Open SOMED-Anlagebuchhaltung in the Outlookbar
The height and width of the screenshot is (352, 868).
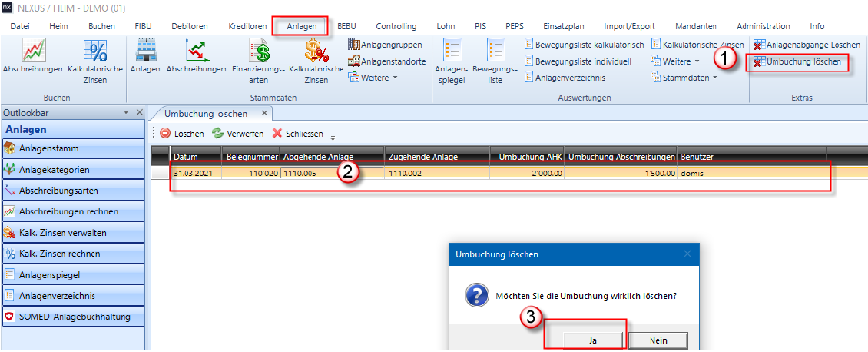coord(73,317)
